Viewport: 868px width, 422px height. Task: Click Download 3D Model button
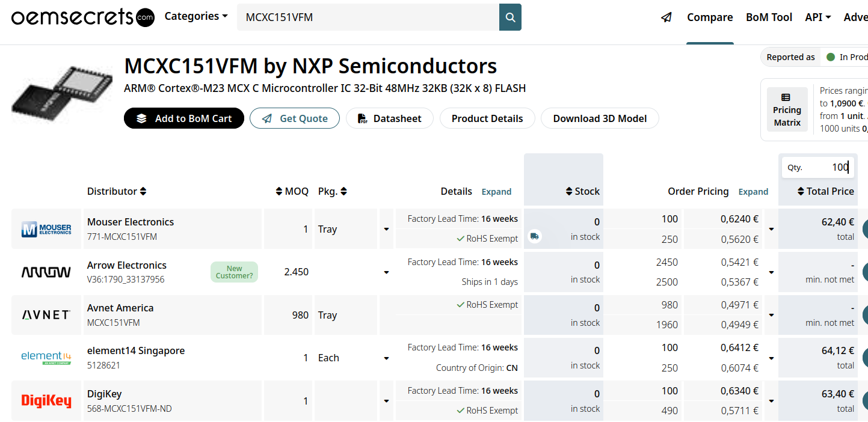[x=600, y=118]
